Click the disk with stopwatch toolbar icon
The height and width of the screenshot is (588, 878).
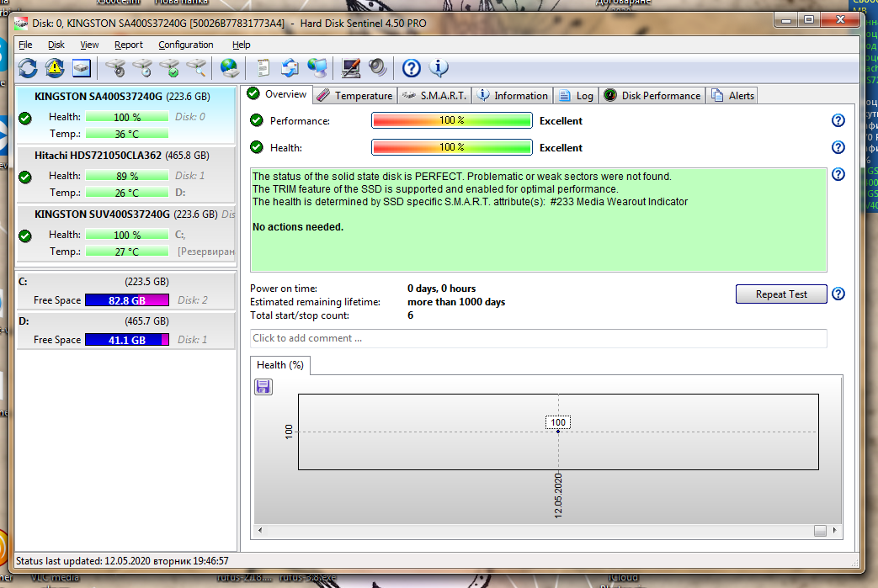tap(116, 68)
